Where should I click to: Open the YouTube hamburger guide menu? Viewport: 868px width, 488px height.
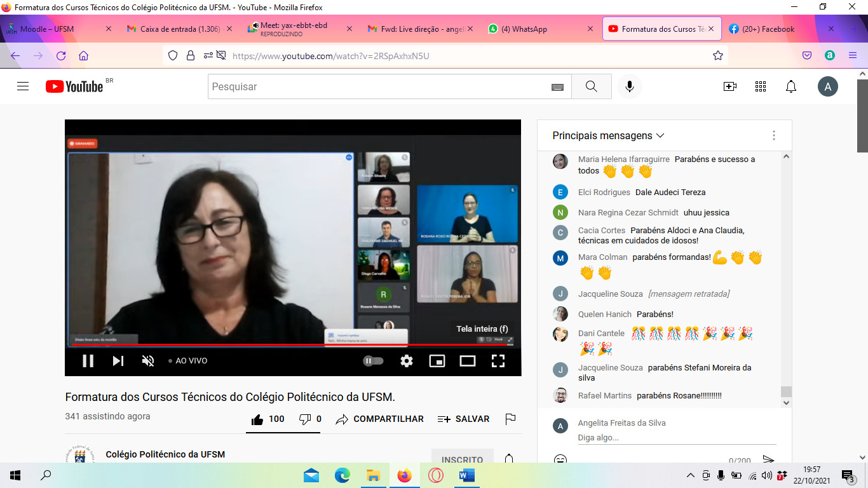click(x=23, y=86)
